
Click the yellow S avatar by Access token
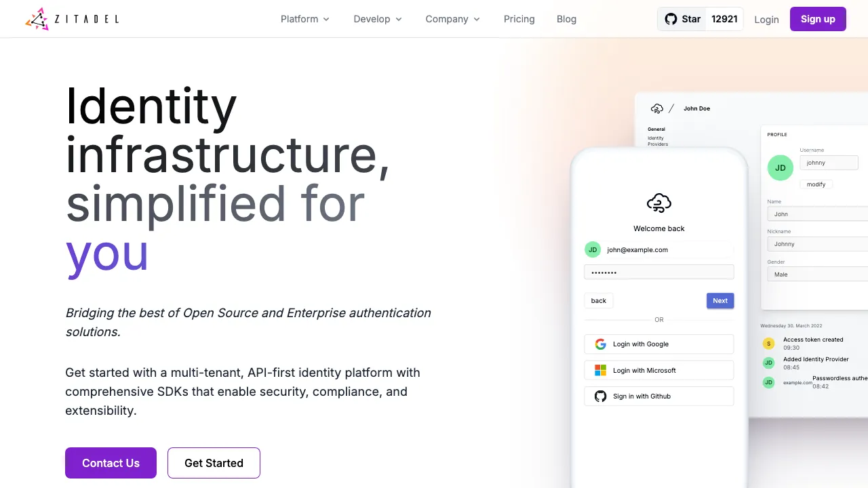768,344
